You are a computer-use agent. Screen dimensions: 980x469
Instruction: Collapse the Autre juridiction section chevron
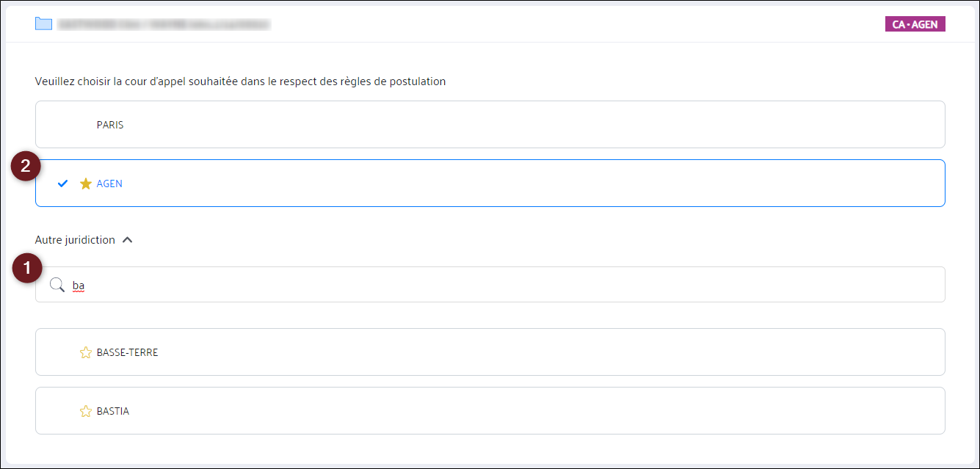click(128, 240)
